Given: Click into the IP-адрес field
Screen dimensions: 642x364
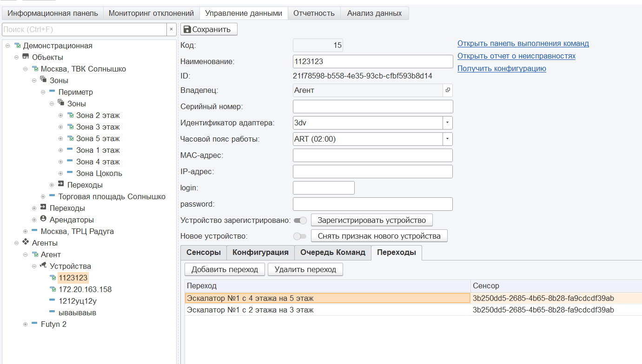Looking at the screenshot, I should (x=373, y=172).
